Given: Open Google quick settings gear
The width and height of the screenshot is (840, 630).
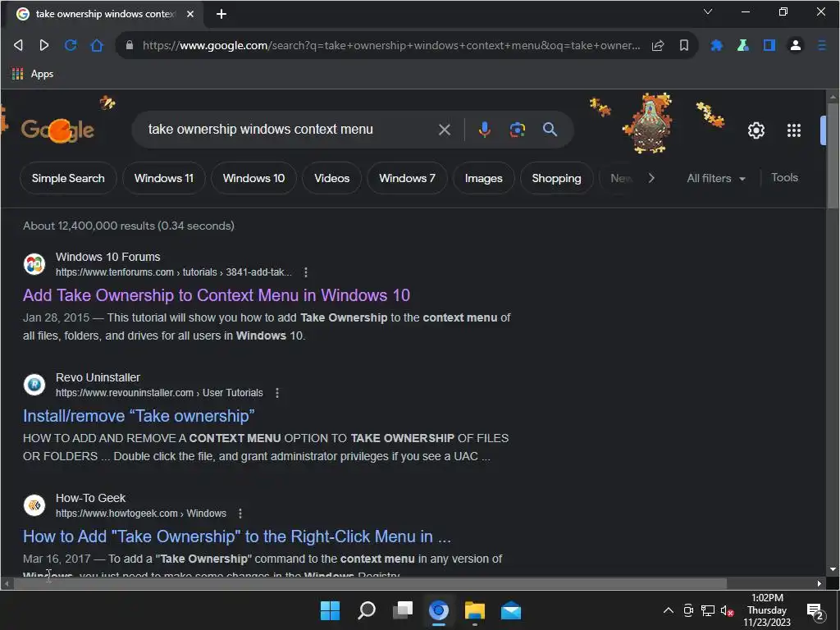Looking at the screenshot, I should tap(756, 130).
